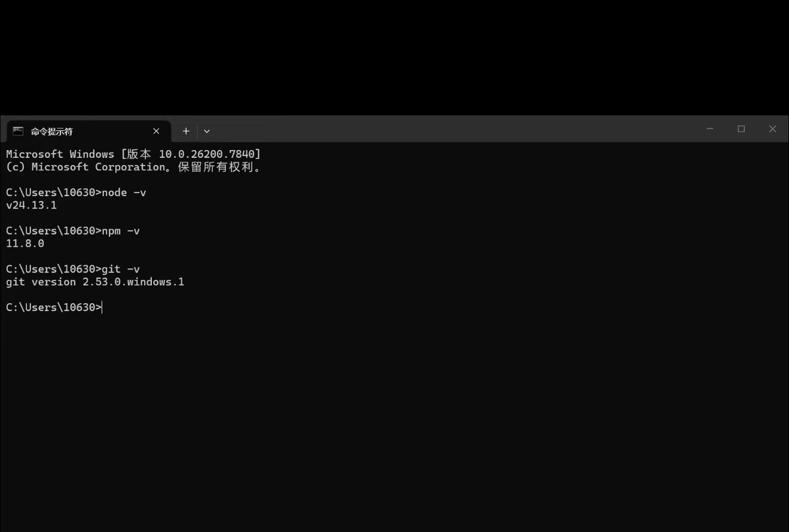789x532 pixels.
Task: Open a new tab with the plus button
Action: coord(186,131)
